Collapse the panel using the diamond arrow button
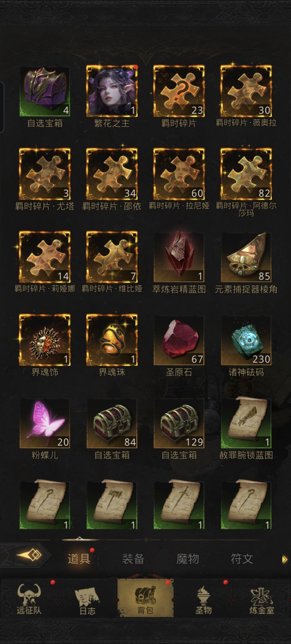 click(29, 556)
